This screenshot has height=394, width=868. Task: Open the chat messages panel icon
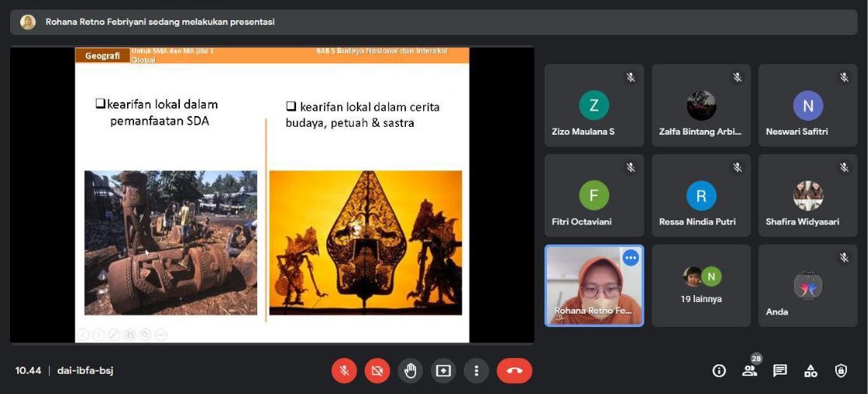click(x=780, y=371)
